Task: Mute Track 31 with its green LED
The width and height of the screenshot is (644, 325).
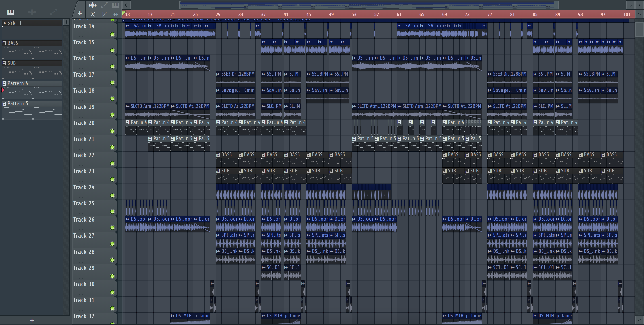Action: point(112,308)
